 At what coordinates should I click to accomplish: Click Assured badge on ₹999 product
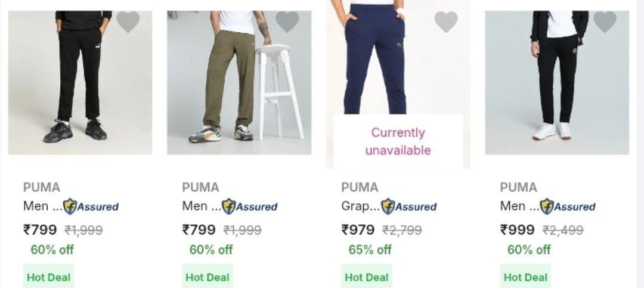[567, 206]
